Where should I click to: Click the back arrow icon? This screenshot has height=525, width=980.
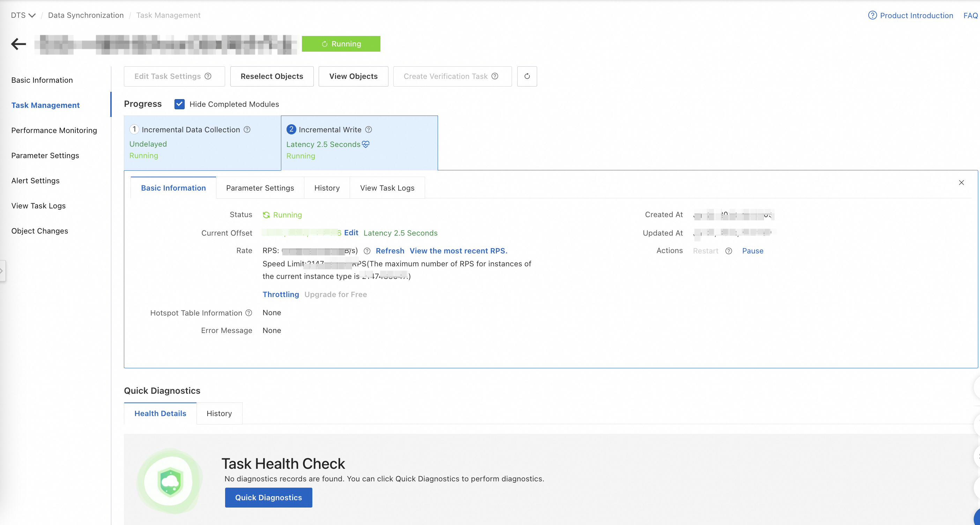[x=18, y=44]
